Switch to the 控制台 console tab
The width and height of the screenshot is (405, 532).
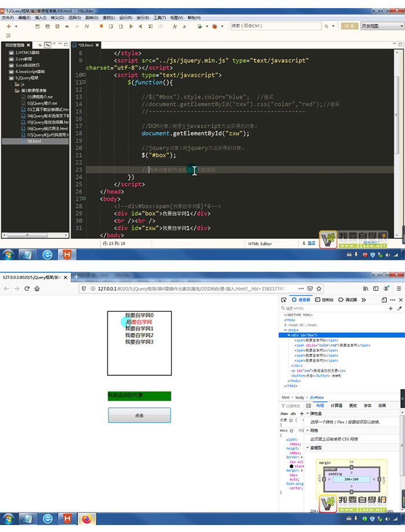[324, 300]
